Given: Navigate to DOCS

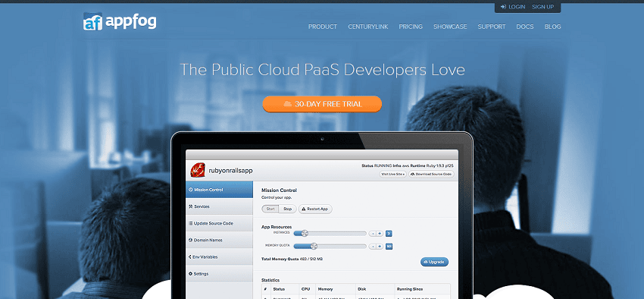Looking at the screenshot, I should tap(525, 27).
